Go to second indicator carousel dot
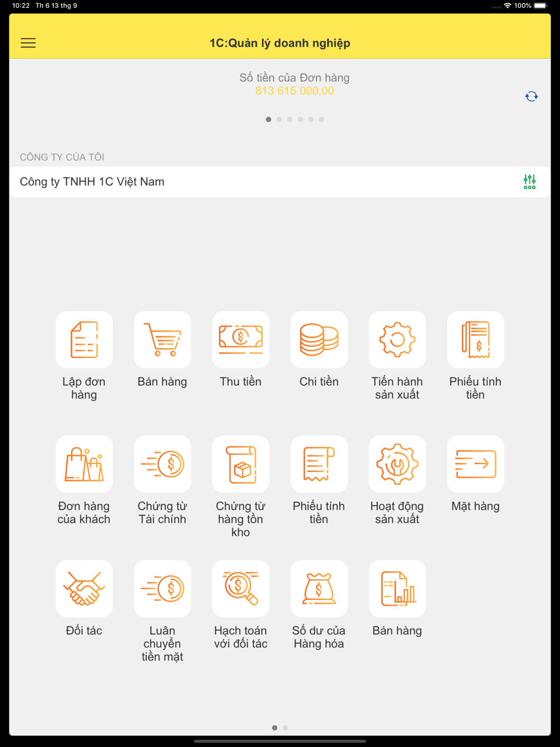The height and width of the screenshot is (747, 560). [279, 119]
